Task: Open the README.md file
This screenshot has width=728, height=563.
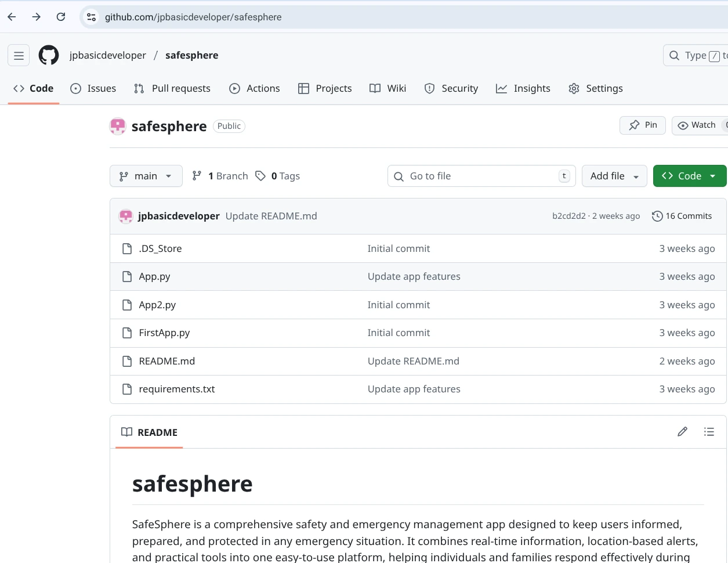Action: pos(167,361)
